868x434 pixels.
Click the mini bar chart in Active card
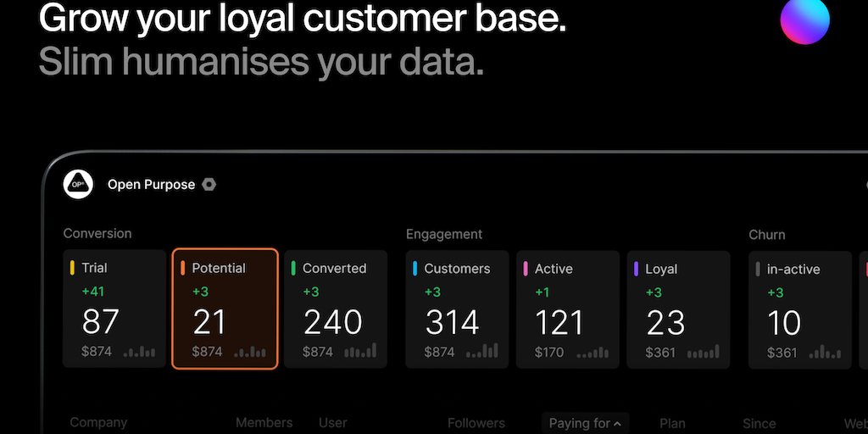(x=593, y=351)
